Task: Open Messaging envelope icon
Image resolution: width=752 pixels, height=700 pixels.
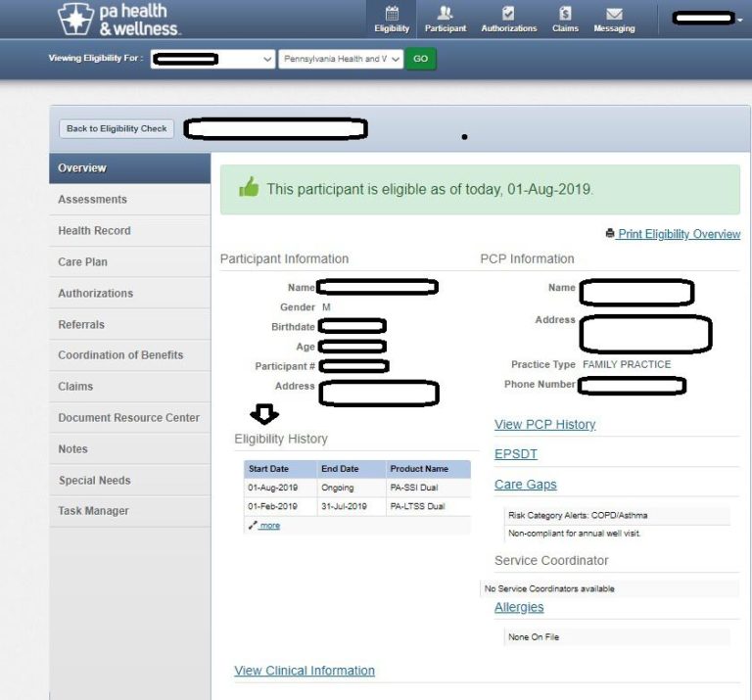Action: click(614, 15)
